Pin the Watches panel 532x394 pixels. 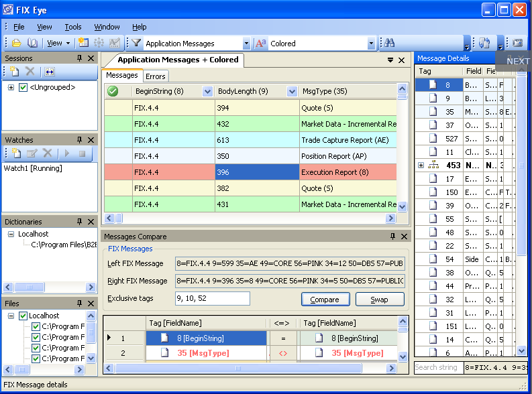point(79,140)
